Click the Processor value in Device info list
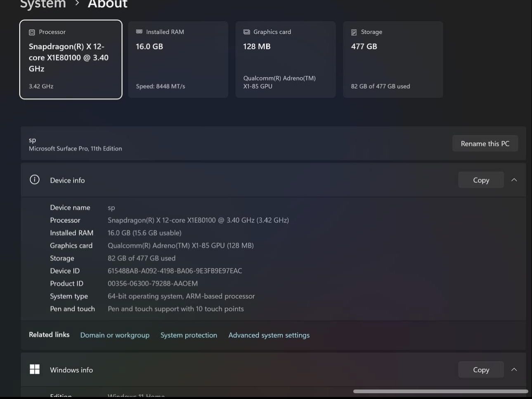 click(198, 220)
